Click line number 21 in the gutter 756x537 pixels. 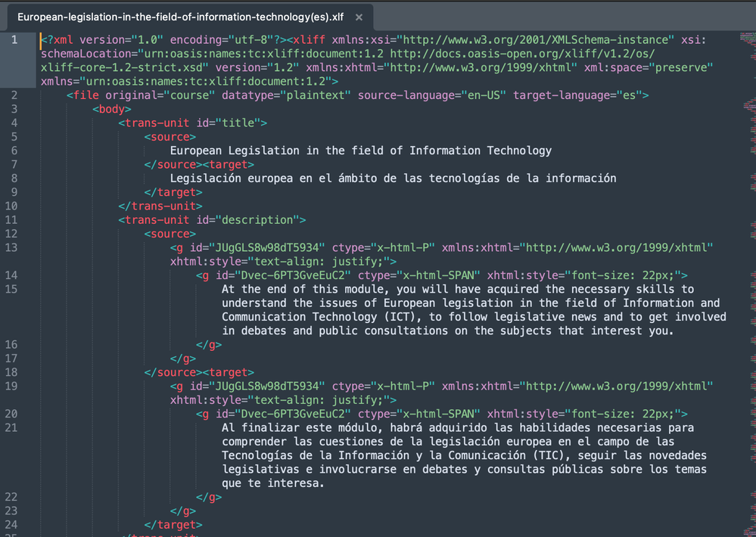[11, 427]
